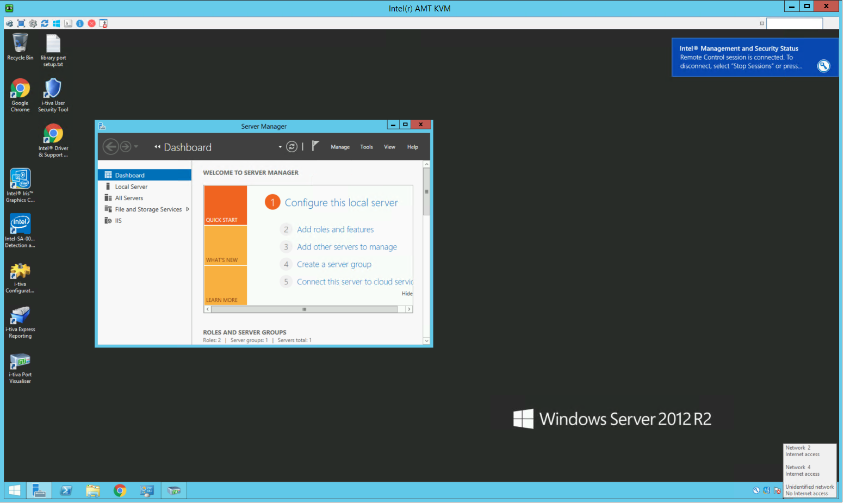Expand File and Storage Services arrow

[x=188, y=209]
